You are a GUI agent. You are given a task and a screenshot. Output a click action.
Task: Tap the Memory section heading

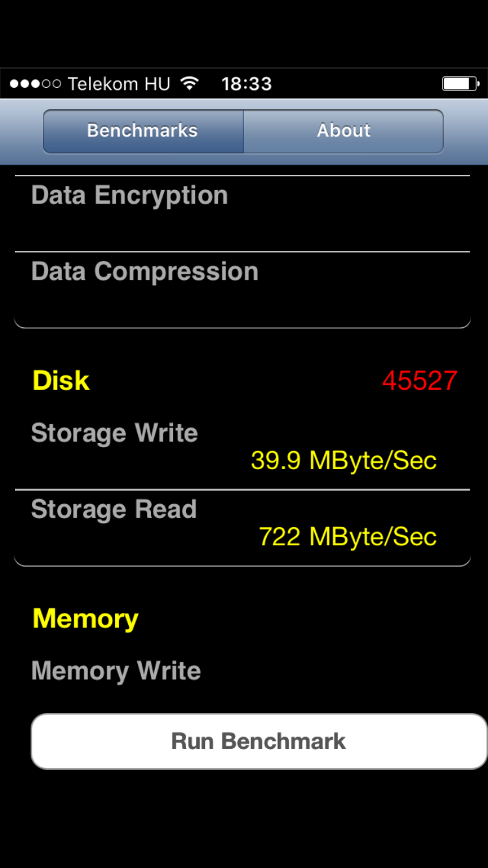(x=85, y=619)
